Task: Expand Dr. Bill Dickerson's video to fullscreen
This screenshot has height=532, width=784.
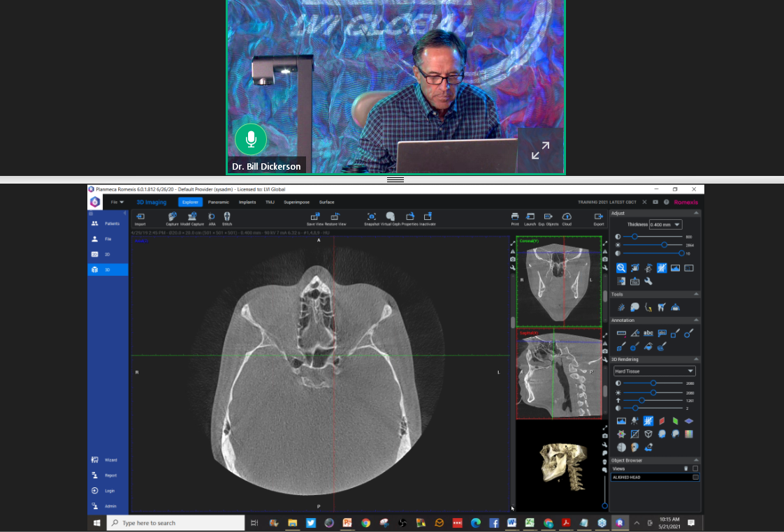Action: click(541, 150)
